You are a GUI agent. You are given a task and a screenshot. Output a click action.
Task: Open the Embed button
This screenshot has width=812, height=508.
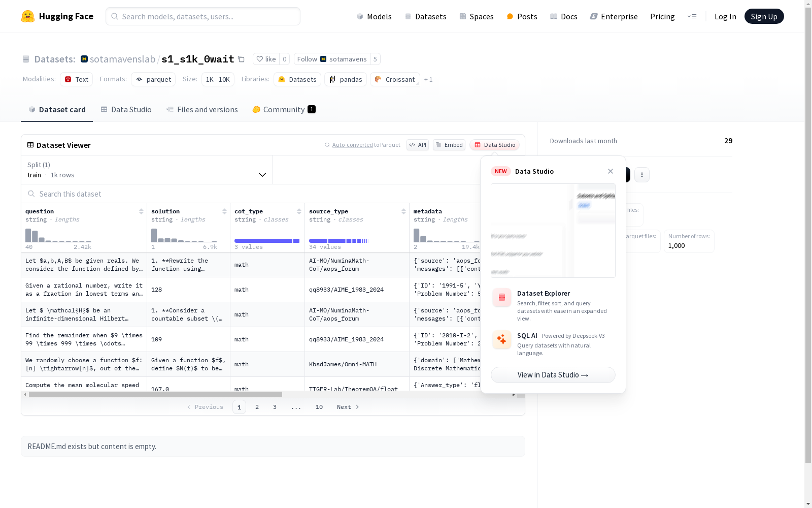coord(449,145)
